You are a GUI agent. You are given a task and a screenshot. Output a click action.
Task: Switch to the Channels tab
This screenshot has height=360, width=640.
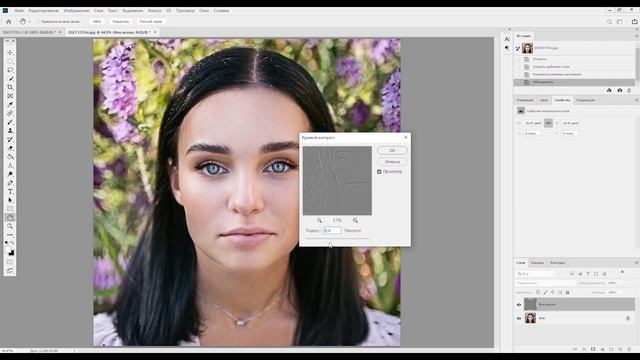pos(538,263)
